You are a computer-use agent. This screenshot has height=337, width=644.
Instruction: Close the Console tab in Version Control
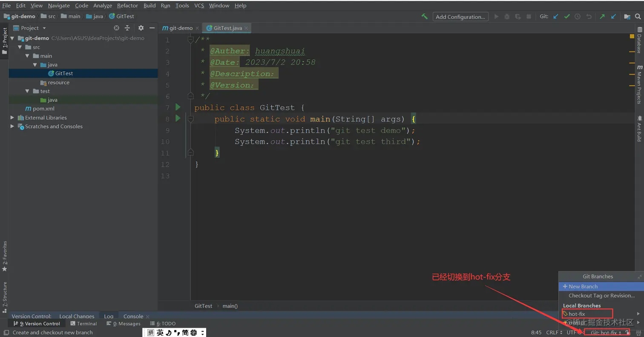(147, 317)
